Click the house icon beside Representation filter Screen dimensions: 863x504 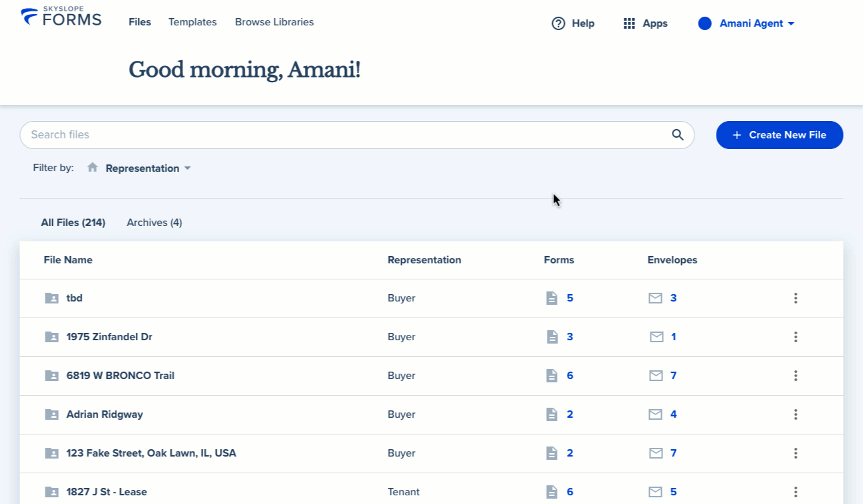tap(93, 168)
